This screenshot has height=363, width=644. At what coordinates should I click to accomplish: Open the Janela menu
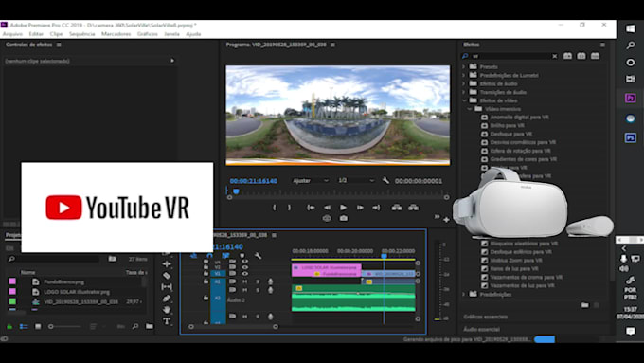[x=171, y=34]
